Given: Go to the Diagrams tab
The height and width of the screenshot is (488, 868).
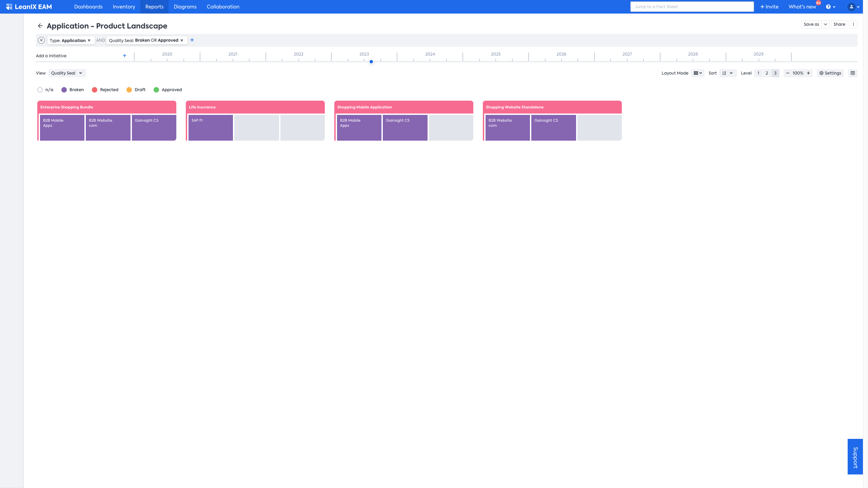Looking at the screenshot, I should click(x=185, y=7).
